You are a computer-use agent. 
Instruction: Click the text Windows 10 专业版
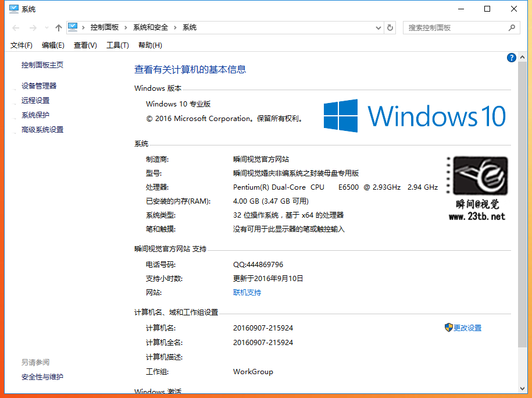(178, 104)
